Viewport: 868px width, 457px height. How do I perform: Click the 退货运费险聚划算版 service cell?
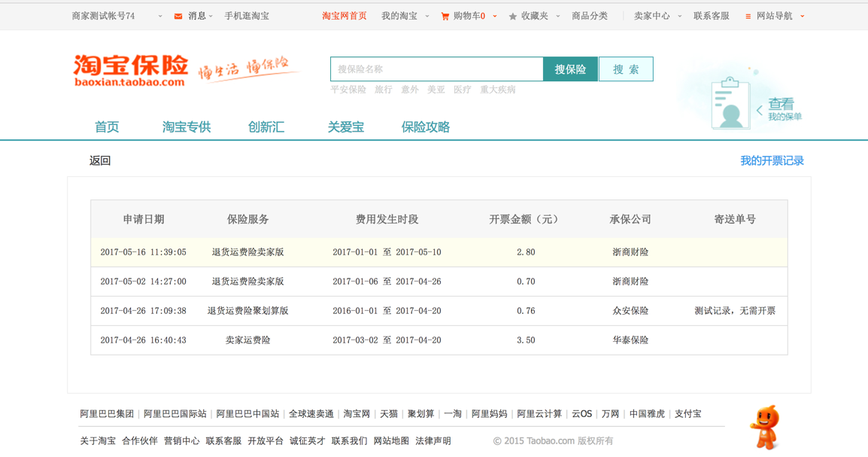pos(248,311)
